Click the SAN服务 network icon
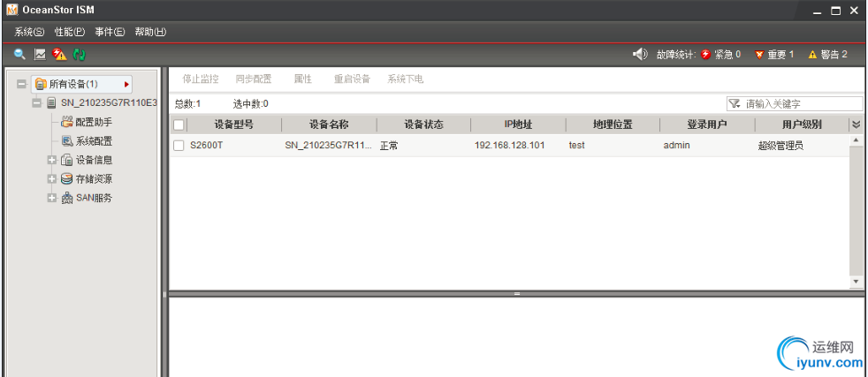The height and width of the screenshot is (377, 868). click(x=66, y=198)
